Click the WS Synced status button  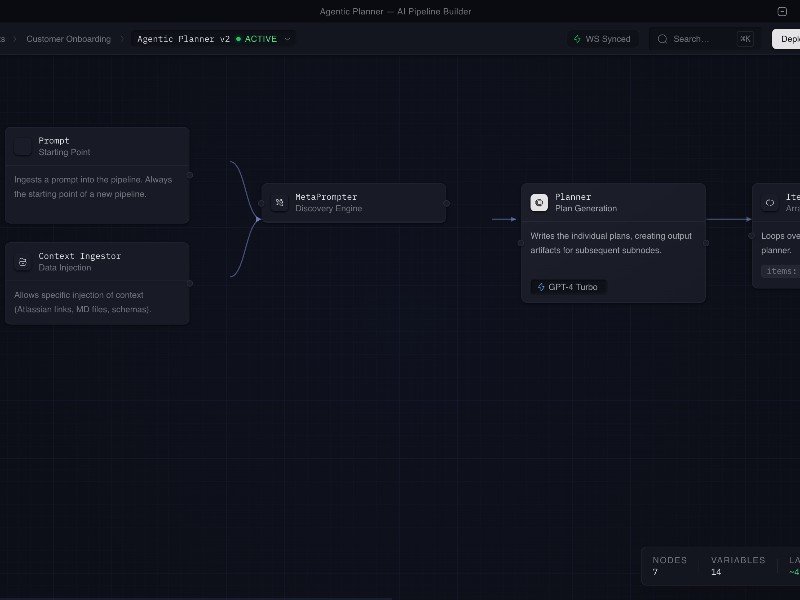602,39
